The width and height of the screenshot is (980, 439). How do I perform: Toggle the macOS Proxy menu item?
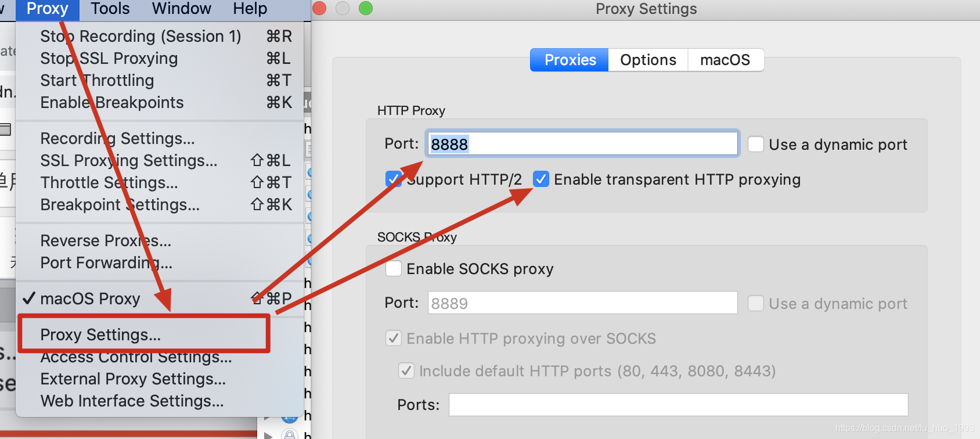tap(160, 298)
